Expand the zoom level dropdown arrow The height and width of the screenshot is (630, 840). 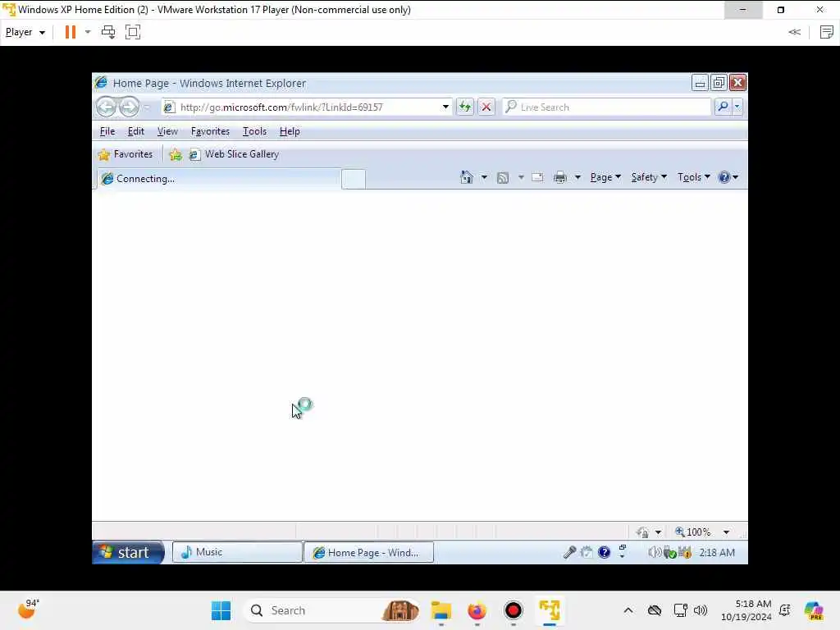[726, 532]
